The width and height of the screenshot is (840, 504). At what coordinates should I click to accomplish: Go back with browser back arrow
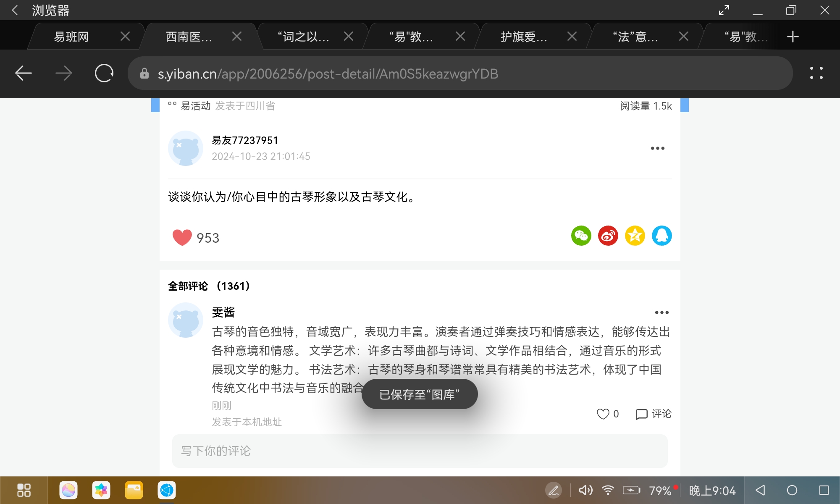[24, 73]
